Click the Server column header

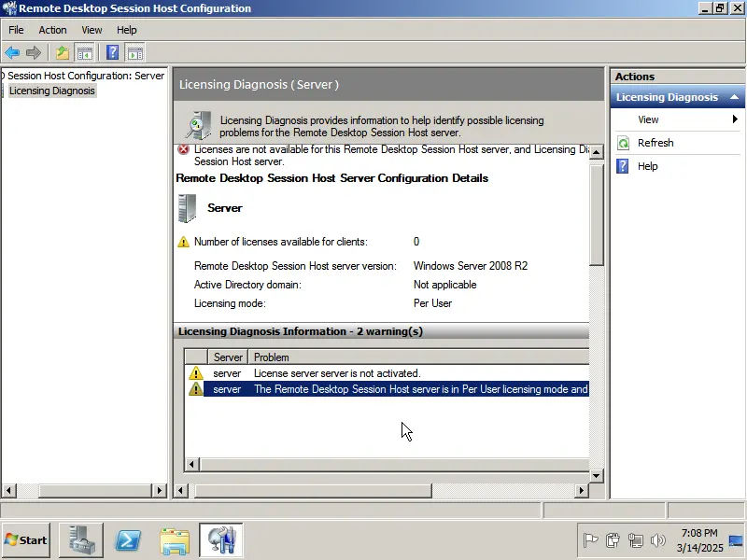pyautogui.click(x=228, y=357)
